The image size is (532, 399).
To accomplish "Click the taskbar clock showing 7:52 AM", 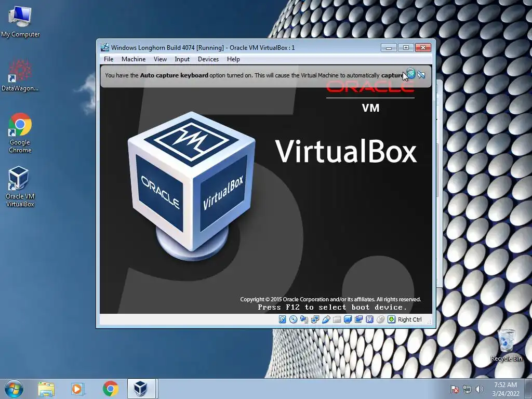I will (x=506, y=389).
